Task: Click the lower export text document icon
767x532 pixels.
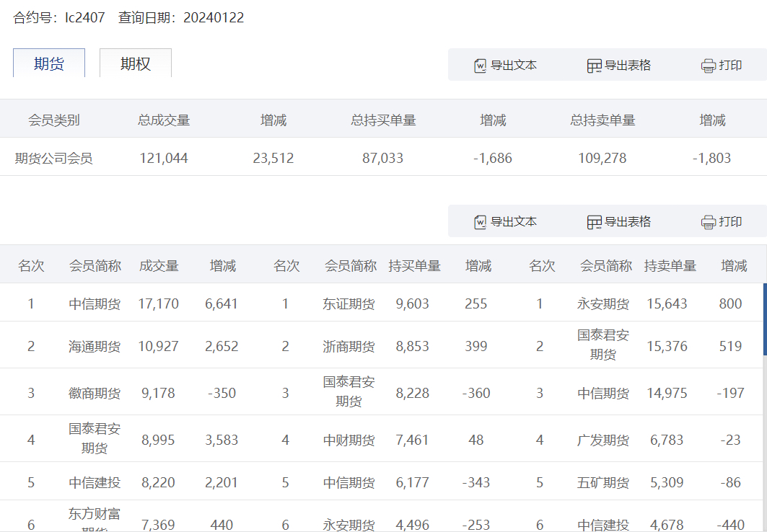Action: pyautogui.click(x=480, y=222)
